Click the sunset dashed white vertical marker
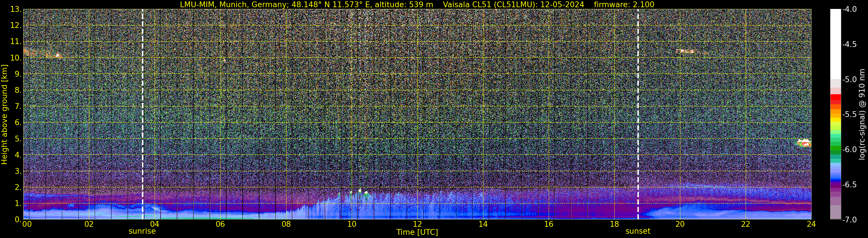The image size is (868, 238). coord(638,114)
